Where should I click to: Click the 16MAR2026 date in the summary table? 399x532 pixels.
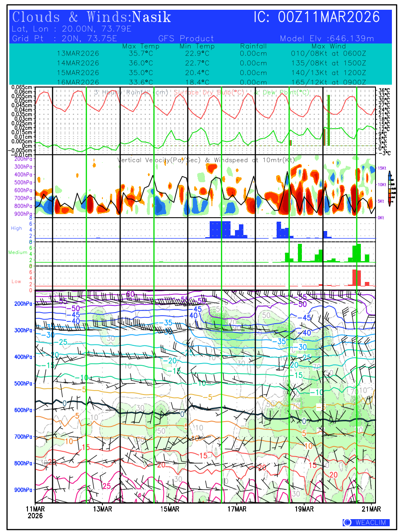[78, 82]
